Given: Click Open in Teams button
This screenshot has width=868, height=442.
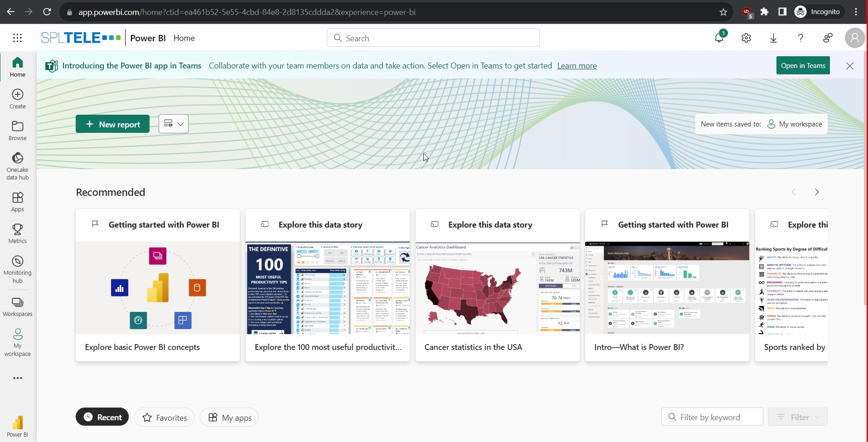Looking at the screenshot, I should [803, 66].
